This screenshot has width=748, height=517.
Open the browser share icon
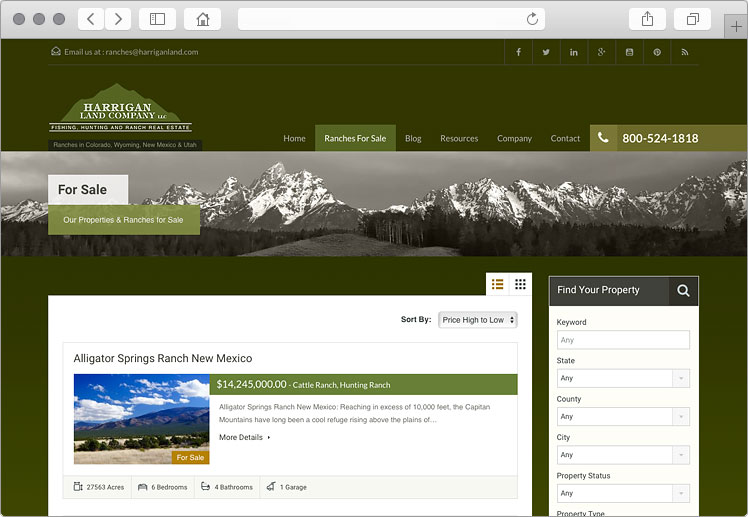(x=647, y=19)
